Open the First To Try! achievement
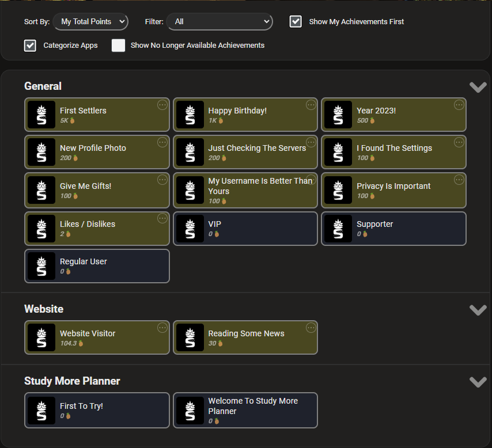The image size is (492, 448). click(97, 410)
